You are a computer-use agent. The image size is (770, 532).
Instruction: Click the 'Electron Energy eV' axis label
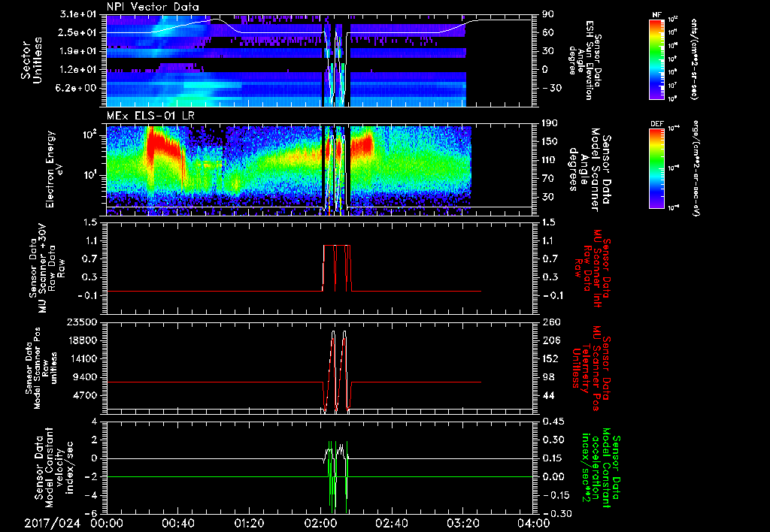point(55,169)
